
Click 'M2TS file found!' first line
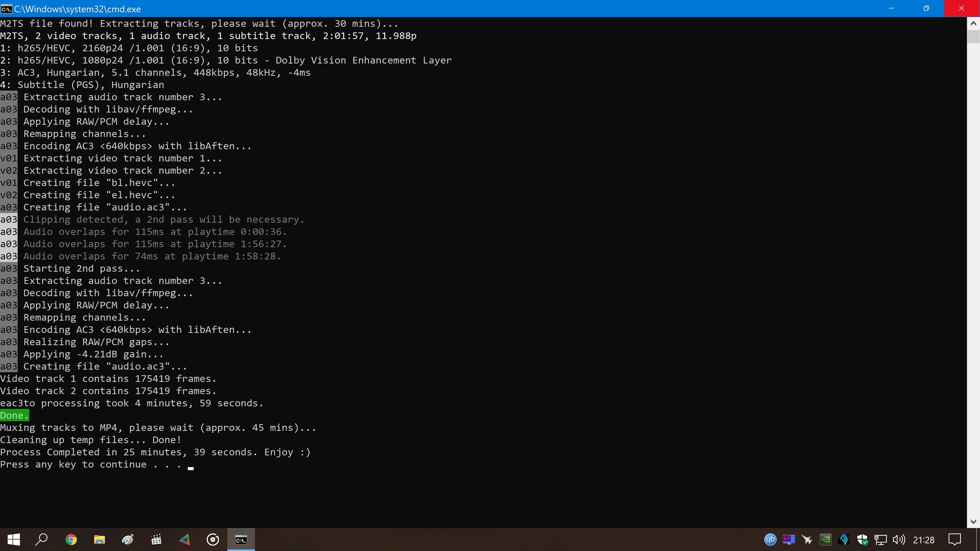[199, 24]
